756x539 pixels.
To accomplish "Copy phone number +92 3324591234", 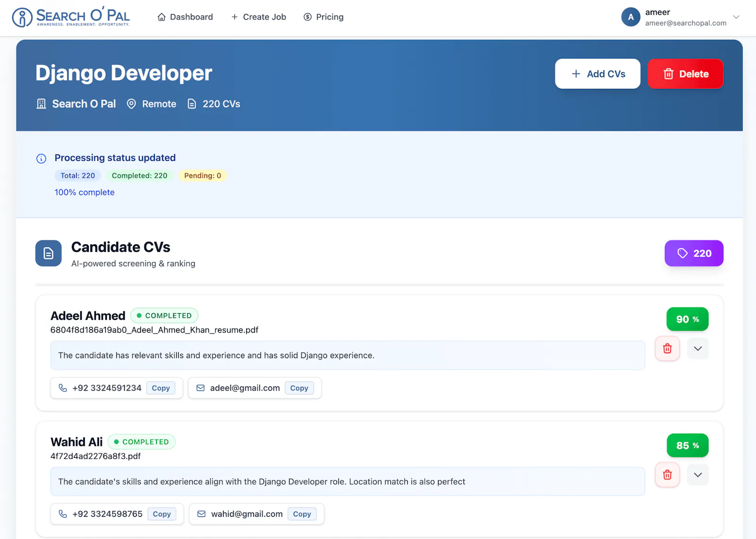I will point(161,388).
